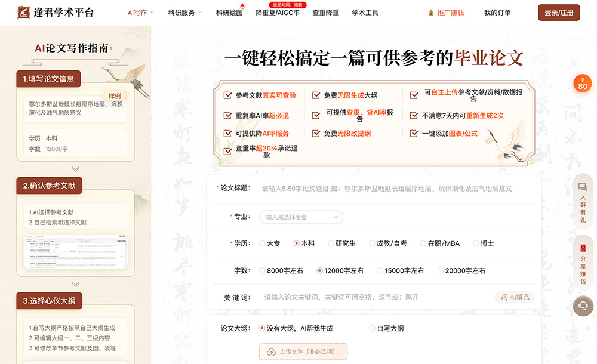Viewport: 597px width, 364px height.
Task: Click the 登录/注册 button
Action: pos(559,13)
